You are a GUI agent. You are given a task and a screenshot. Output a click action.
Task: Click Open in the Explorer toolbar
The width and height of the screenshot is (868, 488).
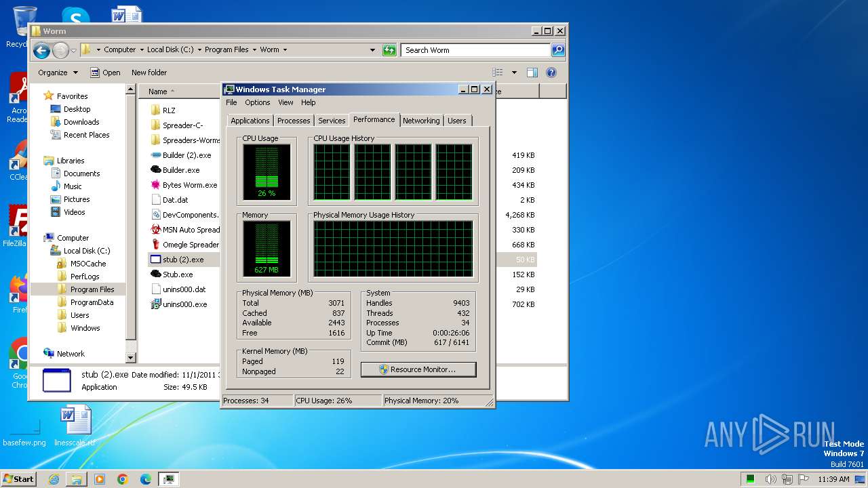[x=105, y=73]
